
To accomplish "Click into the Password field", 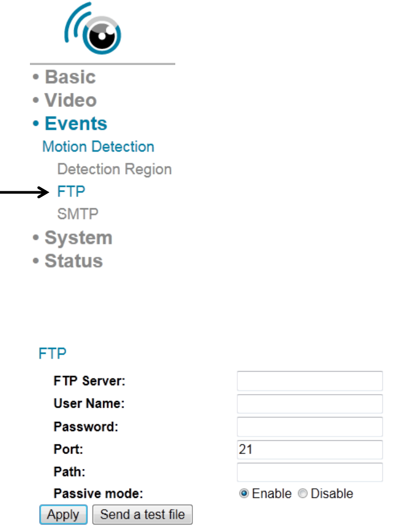I will coord(310,427).
